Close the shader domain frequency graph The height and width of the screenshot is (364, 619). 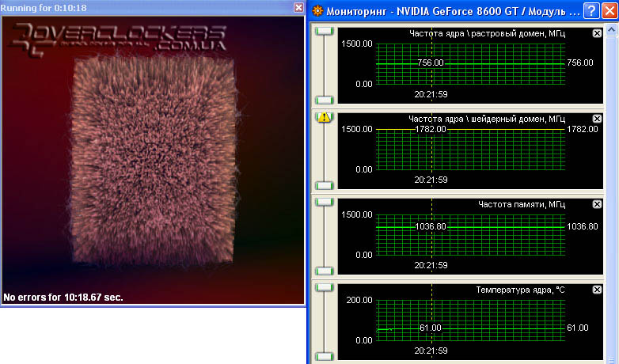[x=597, y=119]
